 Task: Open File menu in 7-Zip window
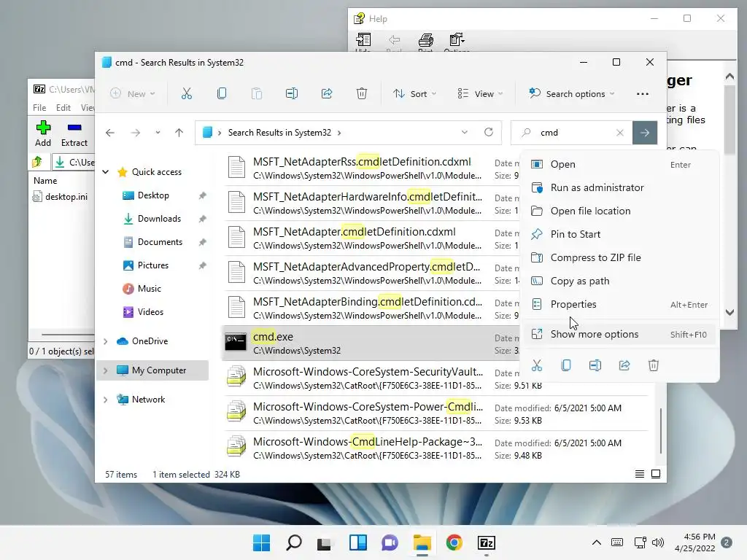(x=39, y=108)
